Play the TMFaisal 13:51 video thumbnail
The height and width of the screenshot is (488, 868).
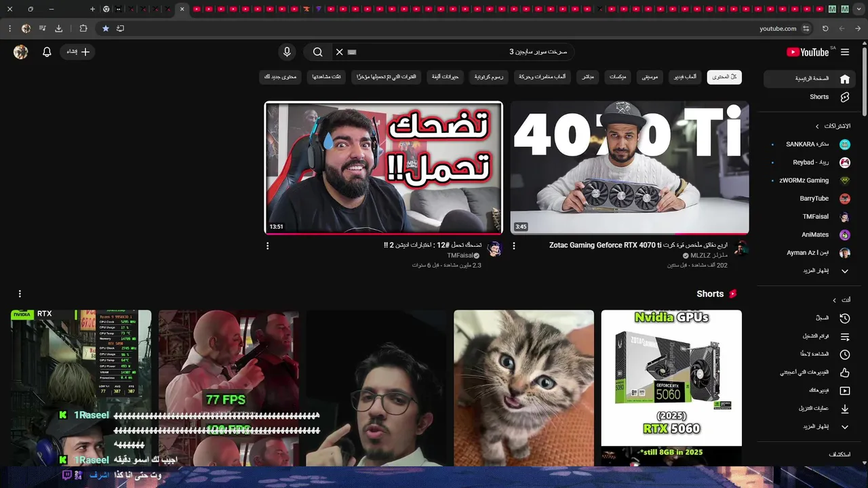(x=383, y=167)
